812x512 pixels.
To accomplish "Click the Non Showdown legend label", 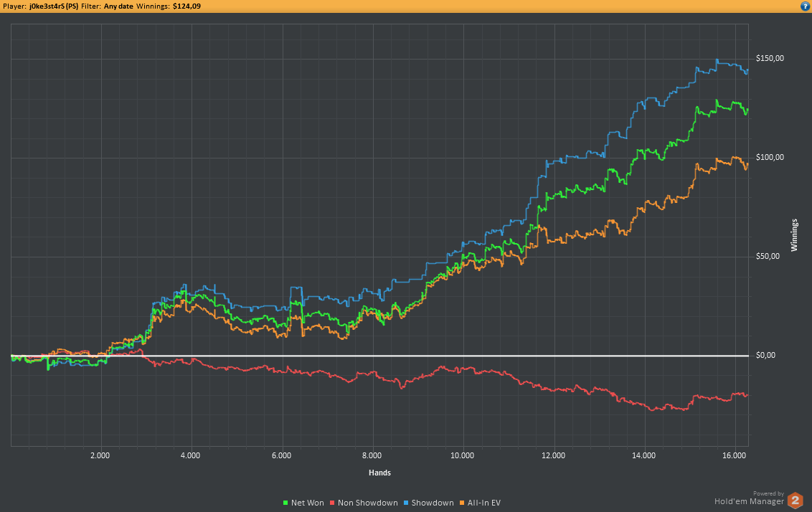I will click(x=368, y=503).
